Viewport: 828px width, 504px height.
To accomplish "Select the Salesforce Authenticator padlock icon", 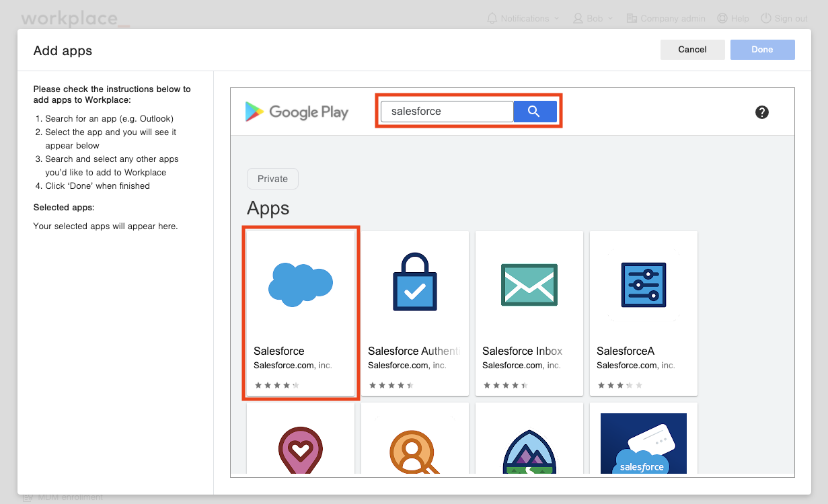I will (x=415, y=282).
